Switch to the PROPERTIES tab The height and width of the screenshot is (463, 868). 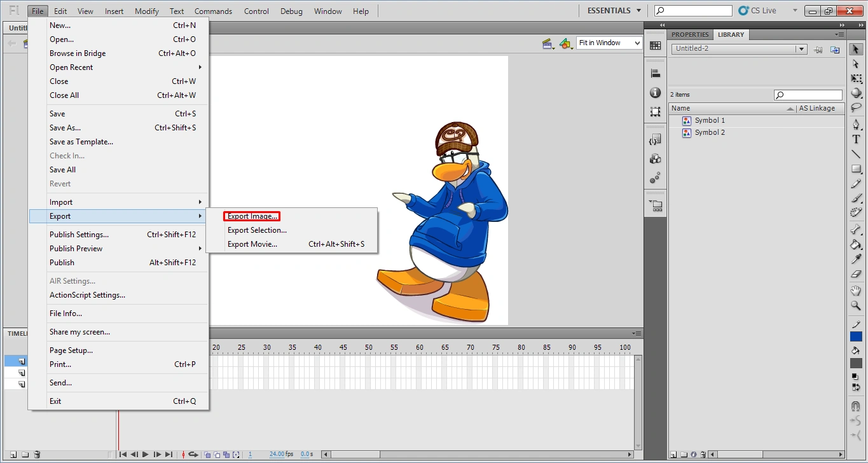(690, 35)
